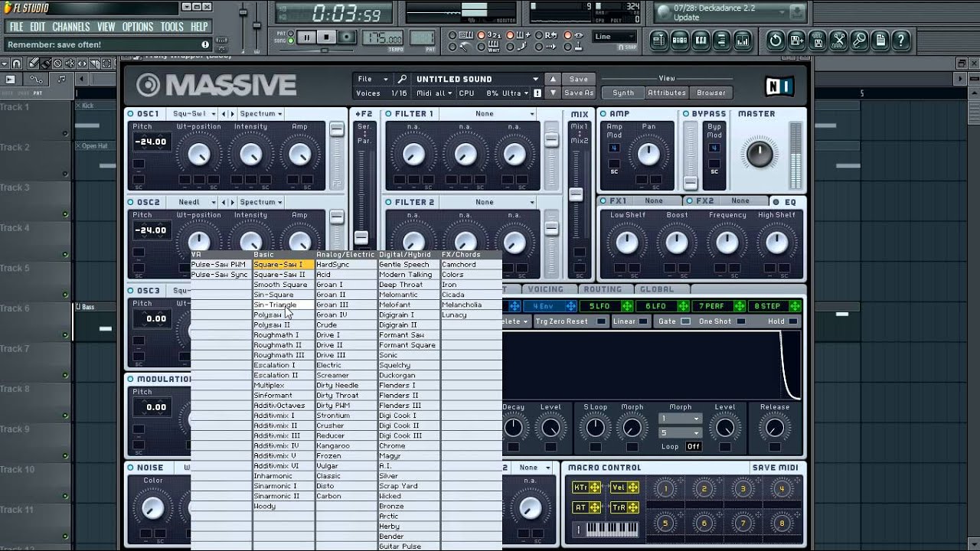Open the Midi all channel dropdown
This screenshot has width=980, height=551.
433,93
